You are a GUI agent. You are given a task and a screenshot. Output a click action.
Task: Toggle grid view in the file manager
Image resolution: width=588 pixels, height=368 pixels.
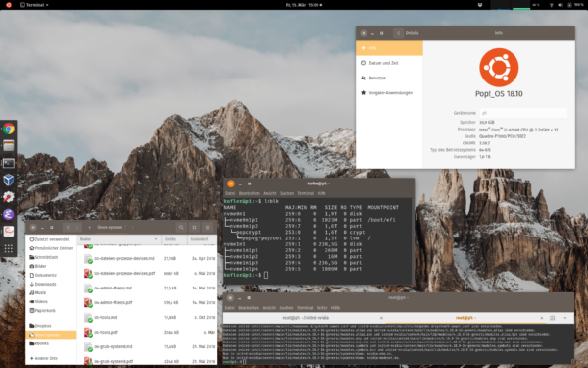(x=194, y=228)
